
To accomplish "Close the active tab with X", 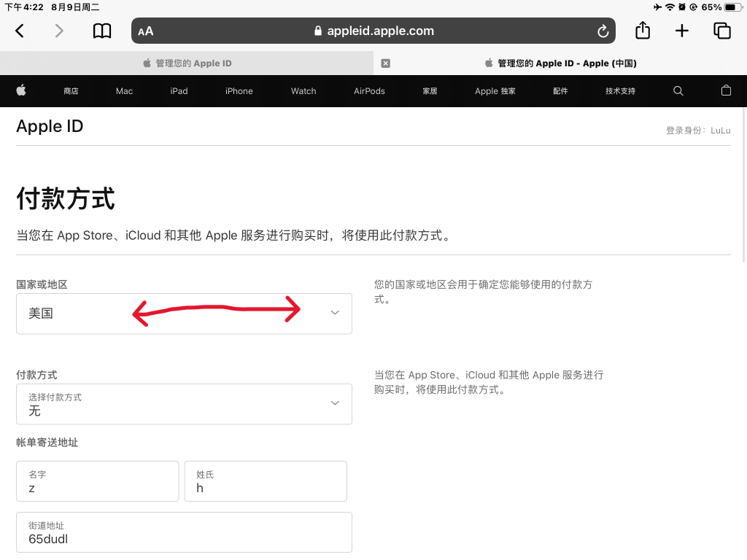I will [x=386, y=63].
